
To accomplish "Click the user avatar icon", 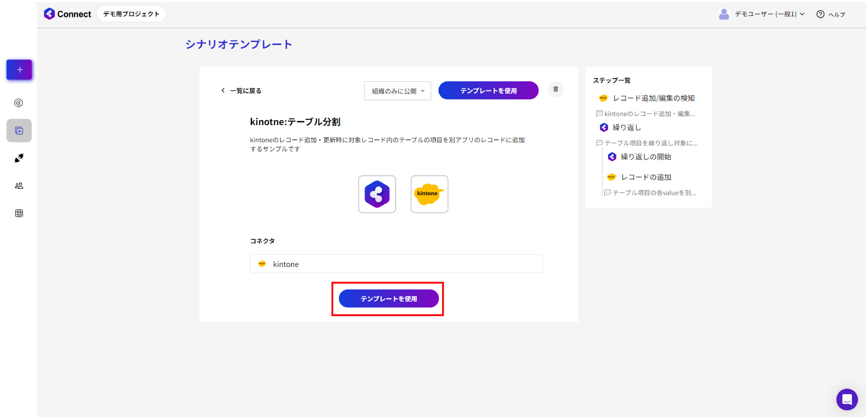I will (x=724, y=14).
